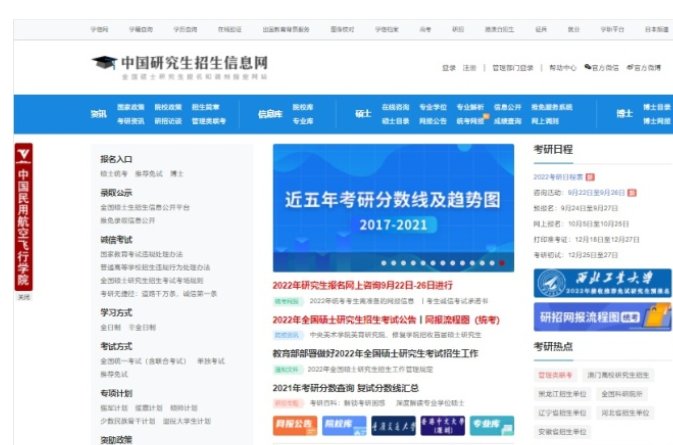This screenshot has height=445, width=673.
Task: Open 国家政策 in the nav bar
Action: tap(130, 107)
